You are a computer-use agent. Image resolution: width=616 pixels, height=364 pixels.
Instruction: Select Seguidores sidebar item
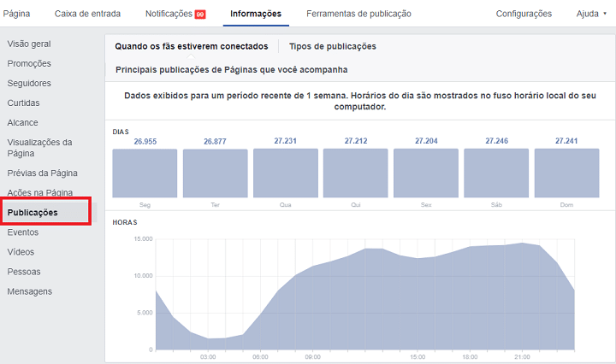coord(29,83)
